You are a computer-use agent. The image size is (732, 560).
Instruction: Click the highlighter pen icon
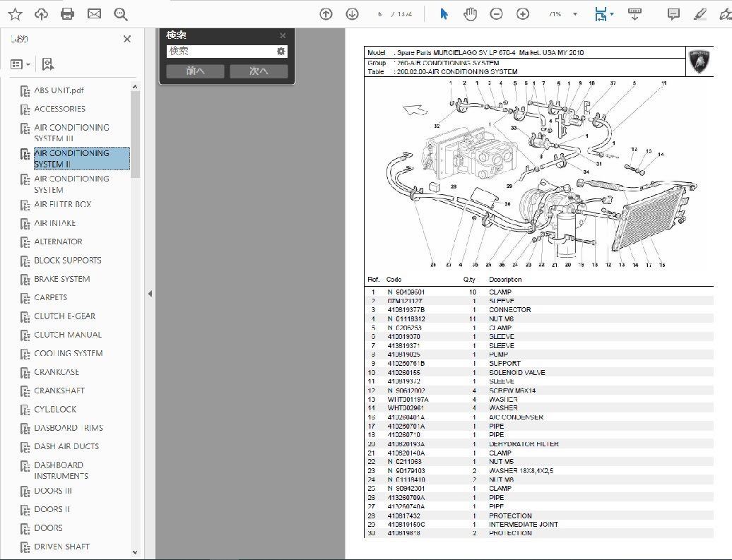[x=699, y=14]
